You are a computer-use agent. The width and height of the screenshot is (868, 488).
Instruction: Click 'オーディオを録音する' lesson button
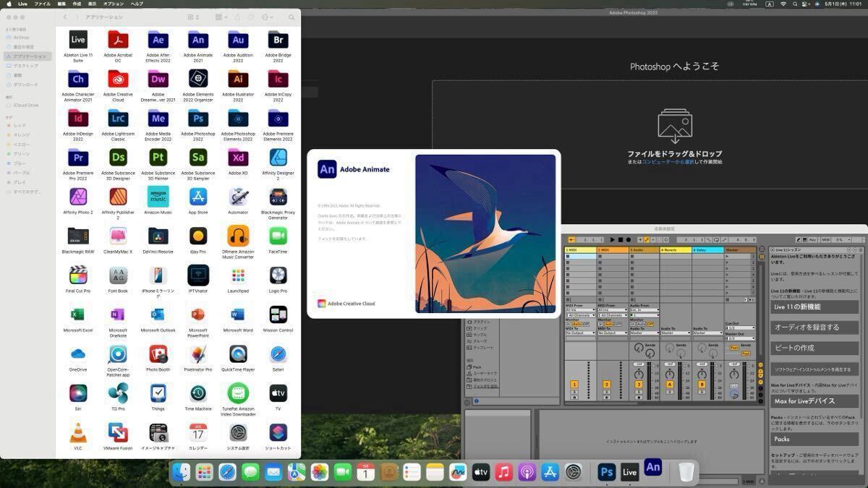[814, 328]
